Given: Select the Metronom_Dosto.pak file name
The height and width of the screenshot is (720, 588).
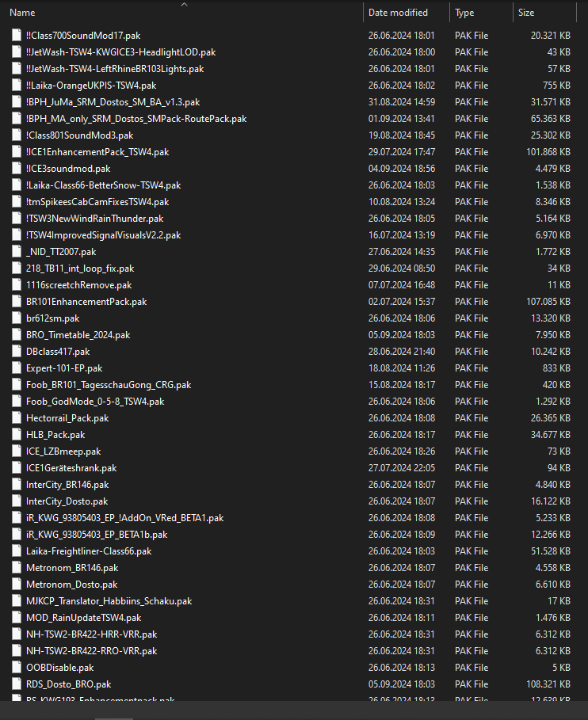Looking at the screenshot, I should coord(71,585).
